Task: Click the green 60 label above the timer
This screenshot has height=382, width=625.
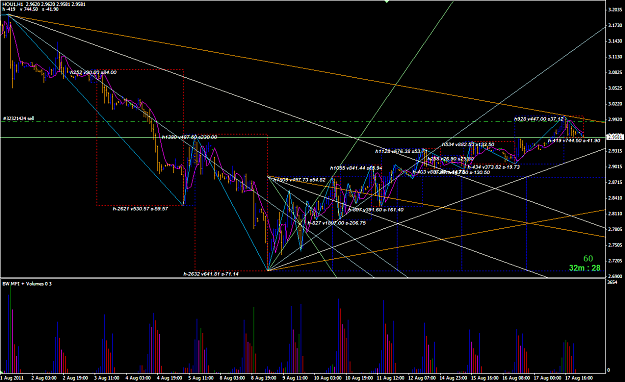Action: tap(588, 258)
